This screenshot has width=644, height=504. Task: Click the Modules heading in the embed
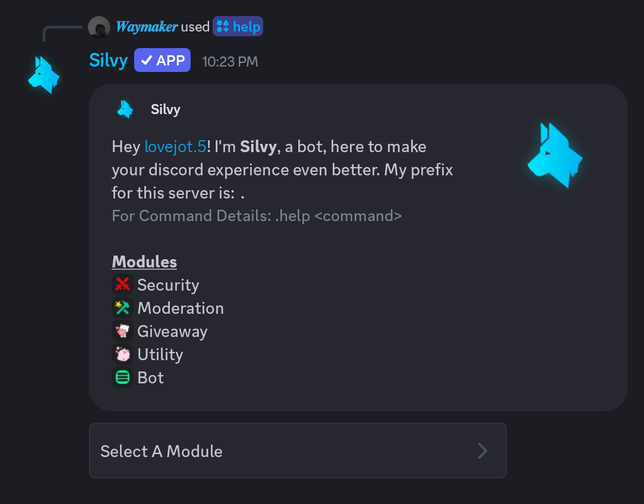144,262
